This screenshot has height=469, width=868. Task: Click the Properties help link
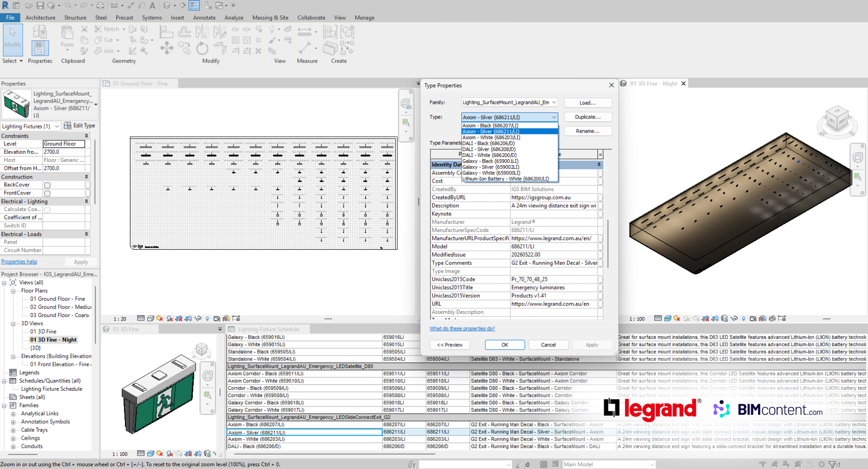point(19,261)
